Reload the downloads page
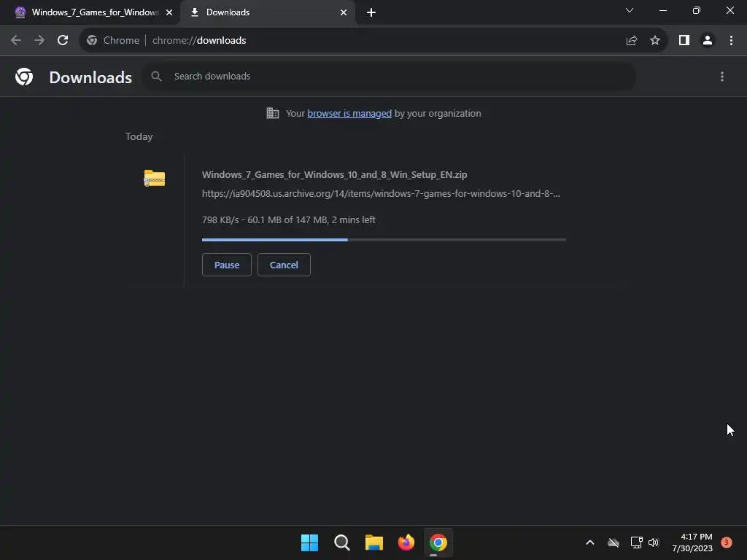This screenshot has width=747, height=560. pos(63,41)
